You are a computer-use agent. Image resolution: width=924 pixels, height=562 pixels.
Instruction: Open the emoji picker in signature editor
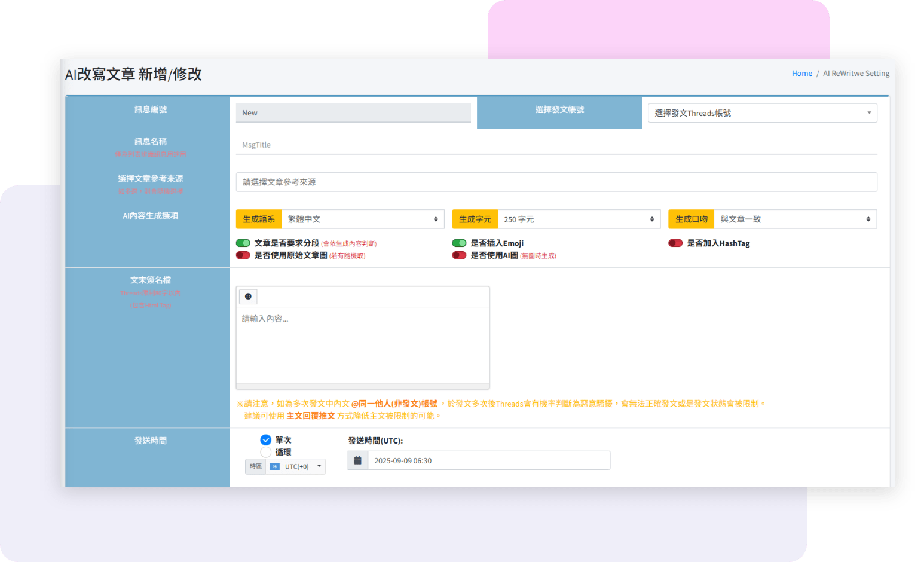coord(248,297)
